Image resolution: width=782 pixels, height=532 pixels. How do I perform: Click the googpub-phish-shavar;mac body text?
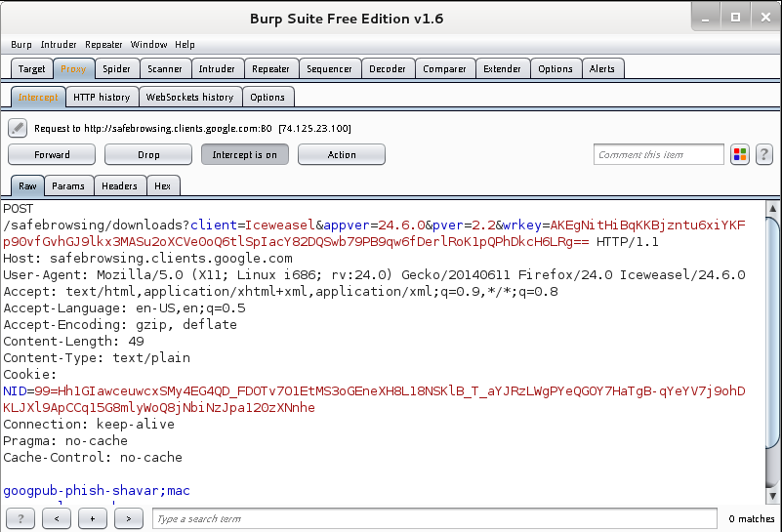[97, 491]
